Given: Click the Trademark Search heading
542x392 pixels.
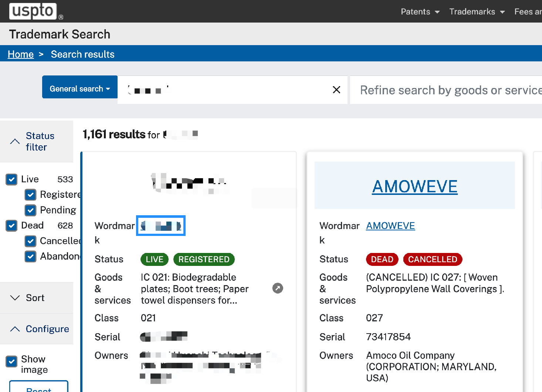Looking at the screenshot, I should 60,34.
